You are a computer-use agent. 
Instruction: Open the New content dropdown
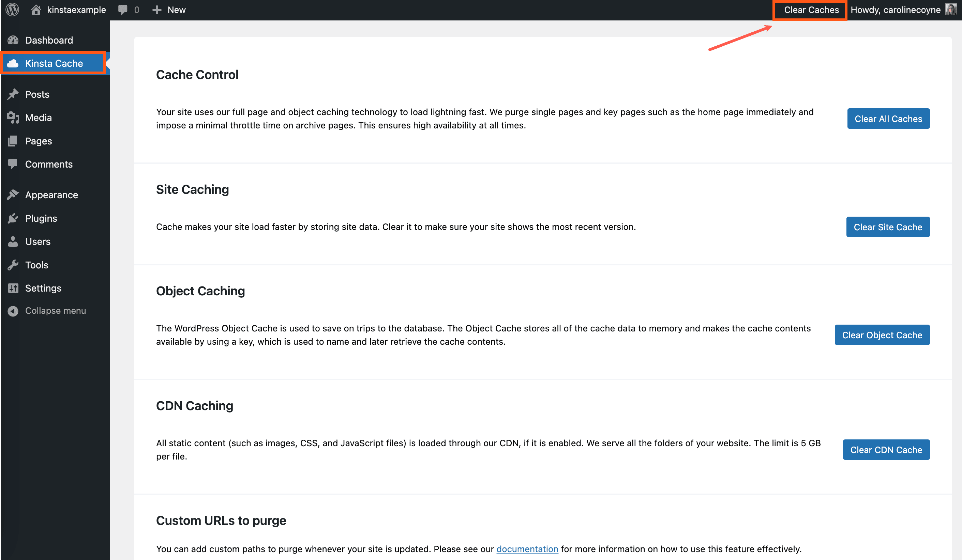click(x=169, y=10)
